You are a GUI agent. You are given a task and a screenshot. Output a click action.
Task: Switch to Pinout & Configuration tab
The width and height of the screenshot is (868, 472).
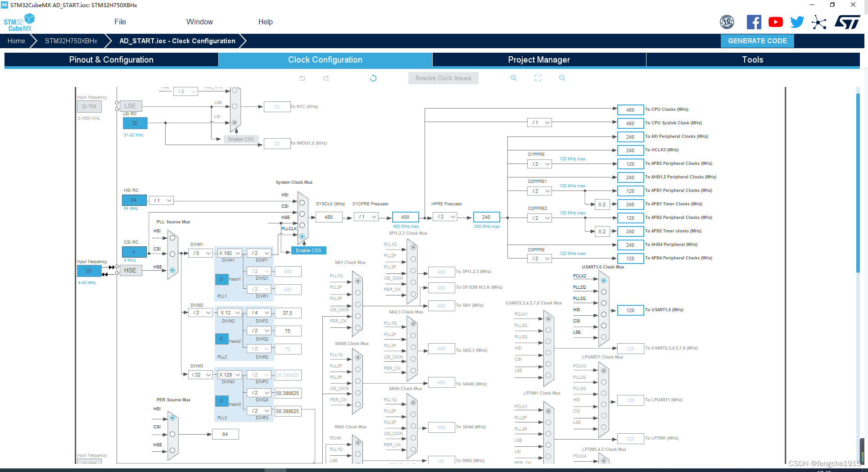(x=111, y=60)
